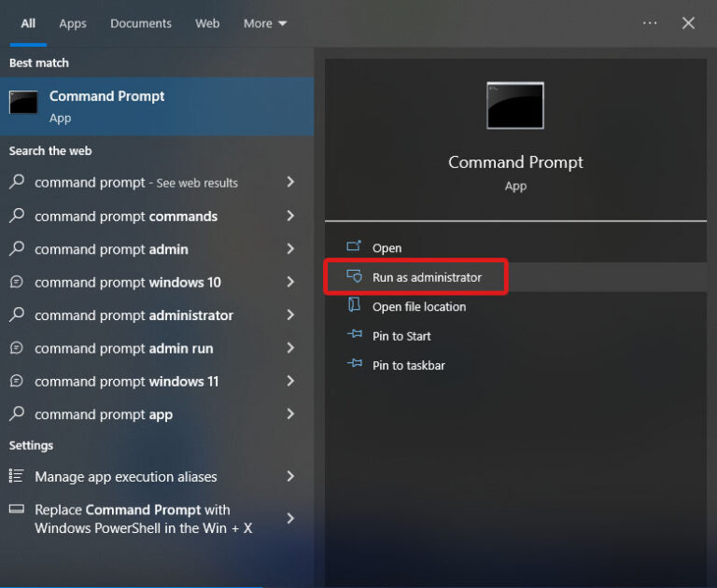Select Open file location option
This screenshot has height=588, width=717.
pos(419,306)
